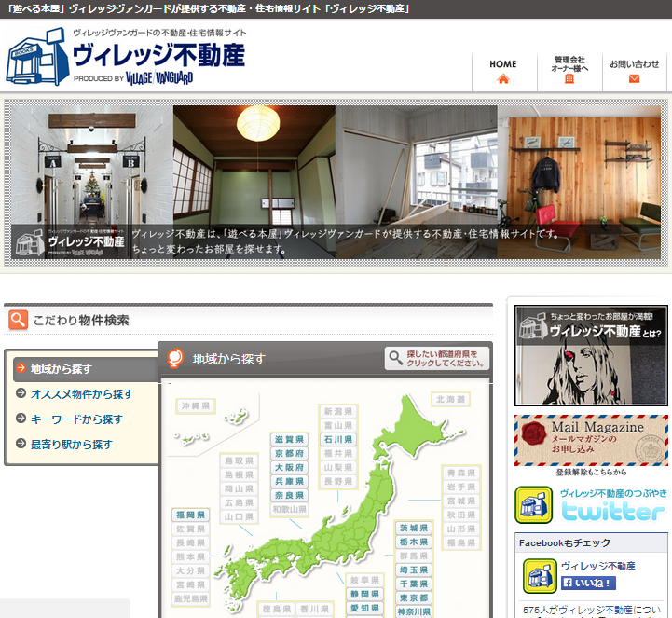Click 登録解除もこちらから link
672x618 pixels.
click(x=591, y=473)
